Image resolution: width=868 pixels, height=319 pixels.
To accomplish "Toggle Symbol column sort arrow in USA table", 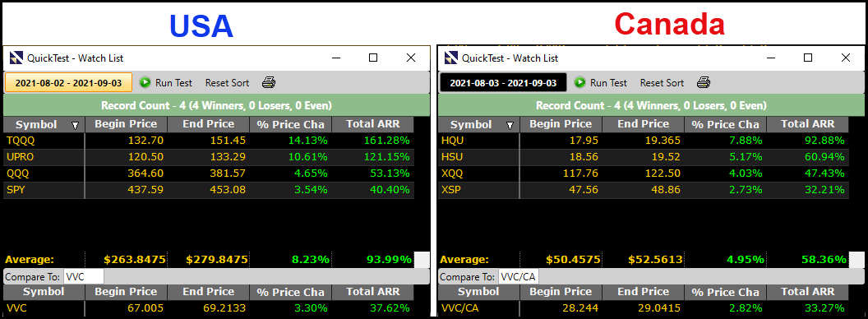I will click(76, 126).
